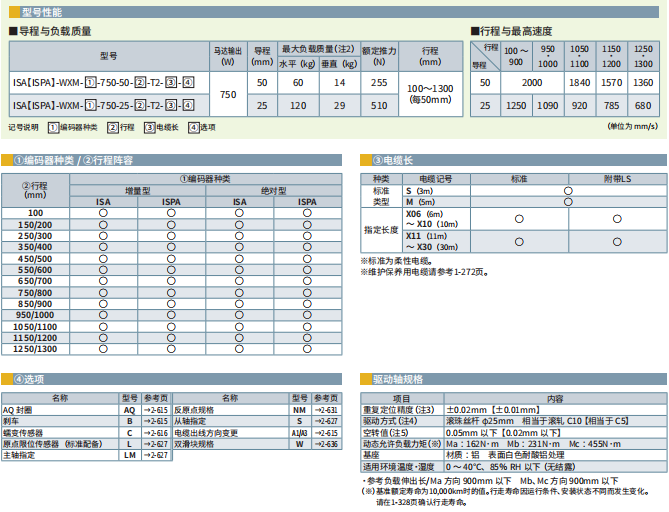This screenshot has width=669, height=512.
Task: Click the '增量型' column header
Action: coord(137,191)
